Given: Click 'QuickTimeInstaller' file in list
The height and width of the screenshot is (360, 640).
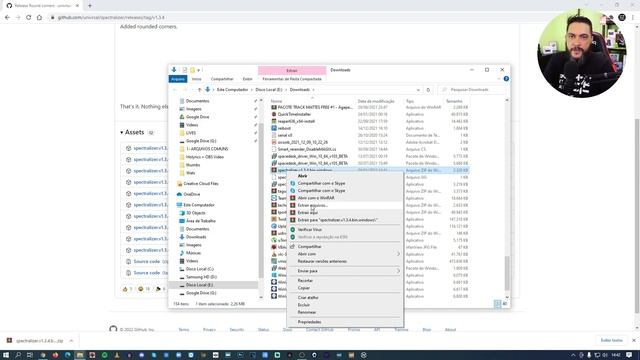Looking at the screenshot, I should [294, 114].
